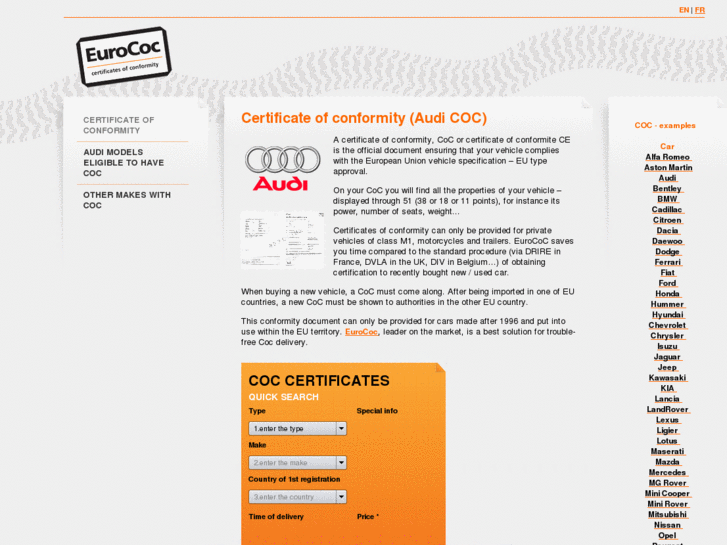This screenshot has height=545, width=727.
Task: Open the certificate document sample thumbnail
Action: (x=282, y=240)
